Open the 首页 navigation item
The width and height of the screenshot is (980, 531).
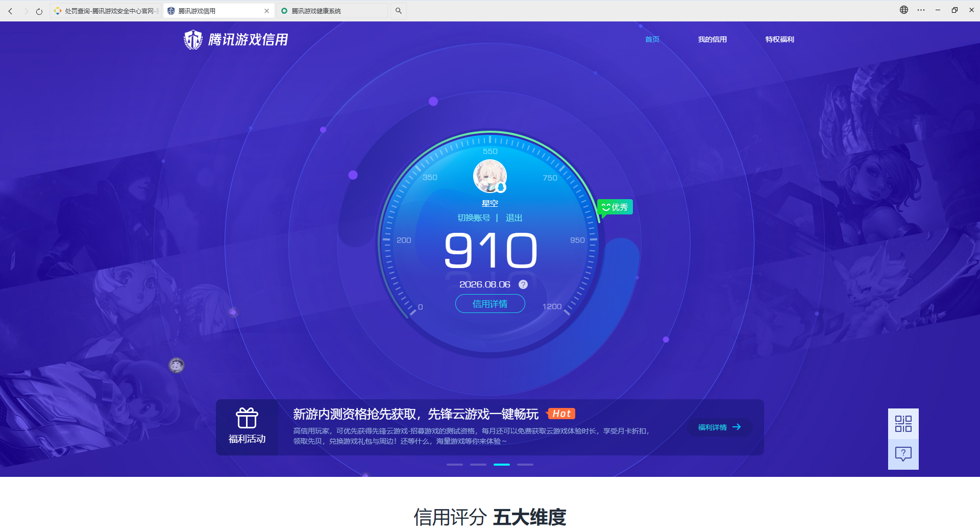coord(652,39)
